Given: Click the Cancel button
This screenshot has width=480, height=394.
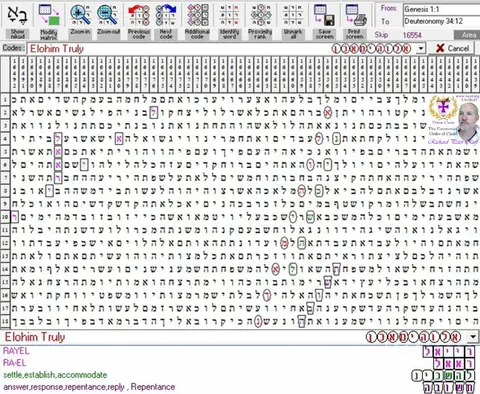Looking at the screenshot, I should [452, 48].
